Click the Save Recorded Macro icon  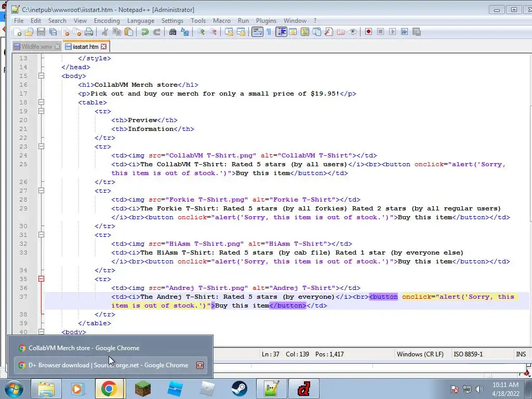pyautogui.click(x=417, y=32)
